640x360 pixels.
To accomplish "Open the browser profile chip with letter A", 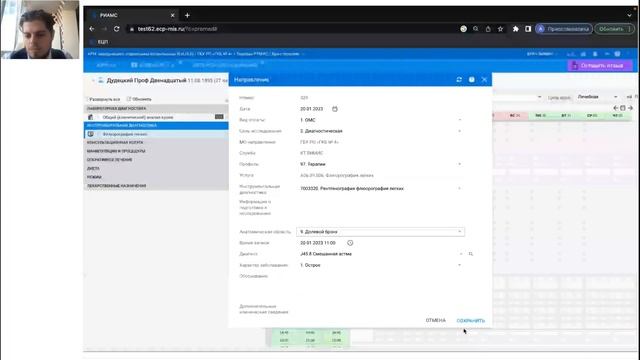I will click(564, 29).
